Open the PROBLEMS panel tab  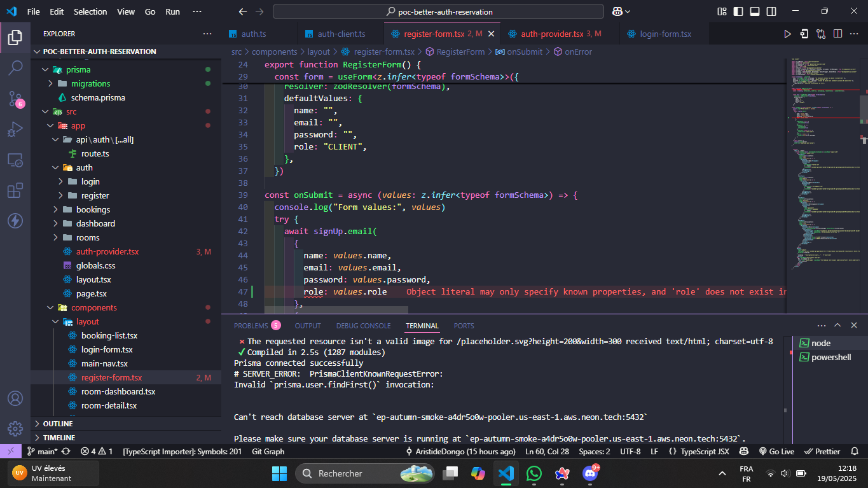[251, 326]
